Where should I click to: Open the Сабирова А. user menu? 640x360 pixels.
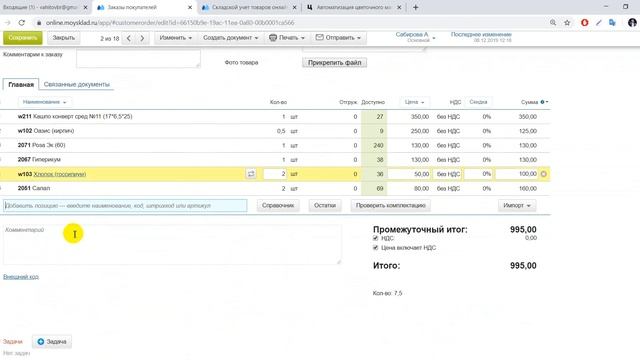pyautogui.click(x=415, y=37)
